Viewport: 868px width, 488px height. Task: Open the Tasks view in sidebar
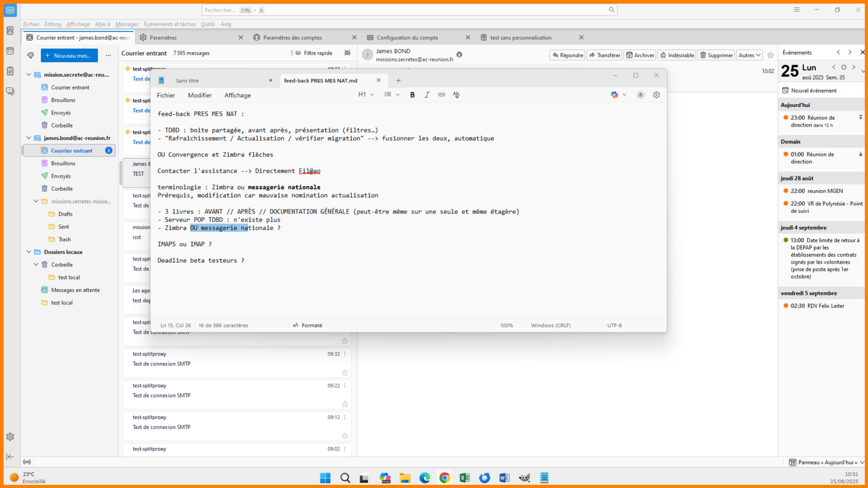click(10, 71)
